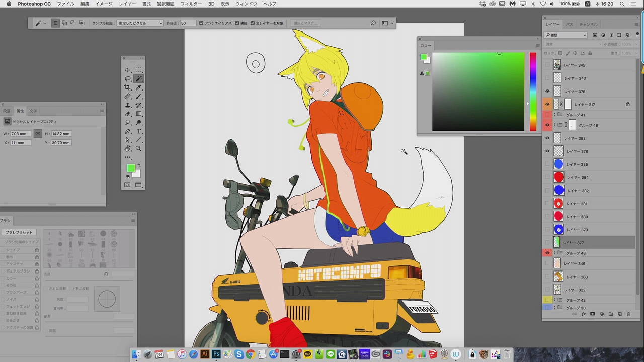The height and width of the screenshot is (362, 644).
Task: Click the foreground green color swatch in toolbox
Action: click(x=131, y=168)
